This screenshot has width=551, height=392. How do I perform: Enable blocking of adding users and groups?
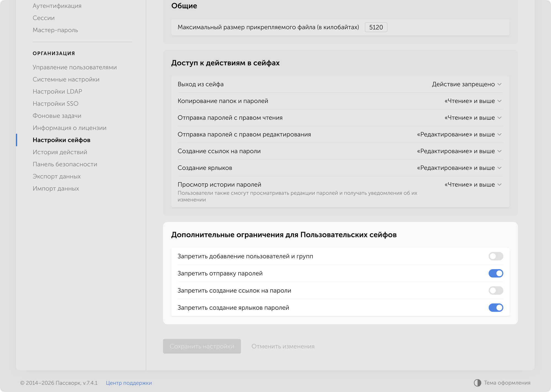(x=496, y=256)
